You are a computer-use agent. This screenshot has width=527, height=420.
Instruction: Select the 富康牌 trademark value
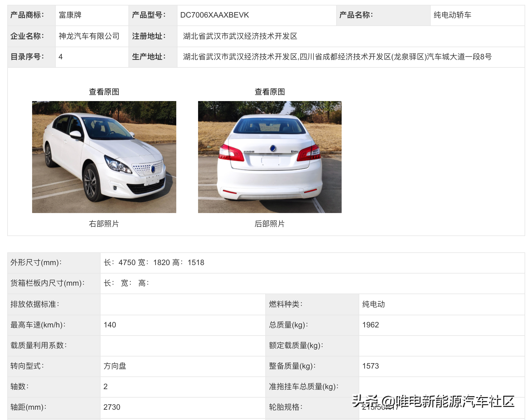click(x=70, y=15)
